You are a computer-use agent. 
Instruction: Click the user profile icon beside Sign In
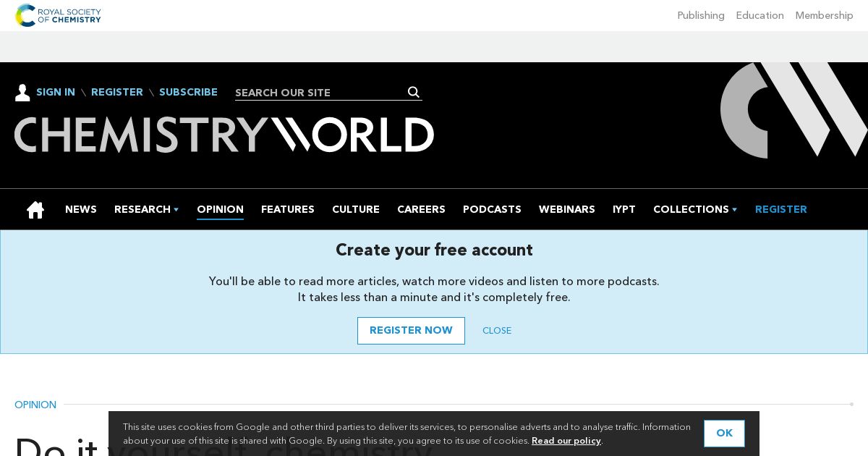22,93
